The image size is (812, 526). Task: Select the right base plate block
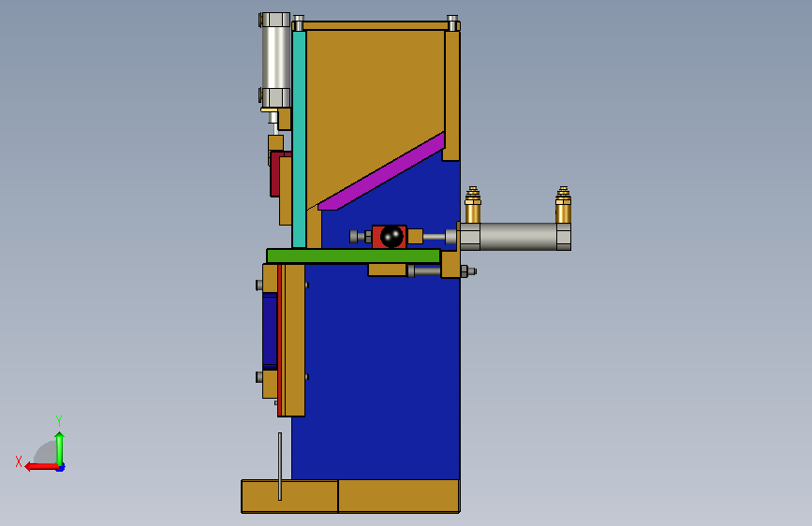coord(399,496)
